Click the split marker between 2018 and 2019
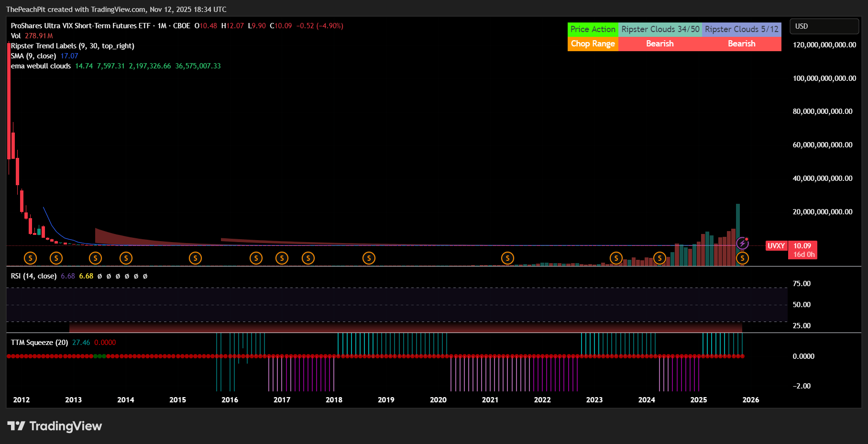868x444 pixels. (x=369, y=258)
